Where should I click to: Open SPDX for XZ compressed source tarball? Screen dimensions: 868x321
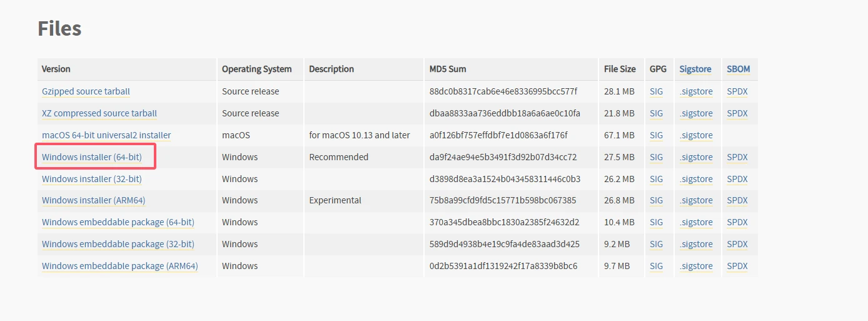(737, 113)
